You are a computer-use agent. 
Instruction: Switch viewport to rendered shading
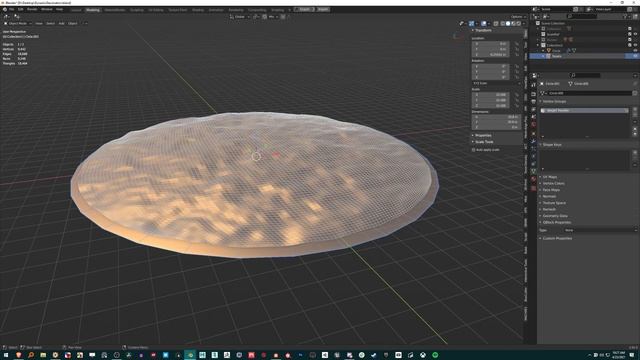[x=518, y=23]
